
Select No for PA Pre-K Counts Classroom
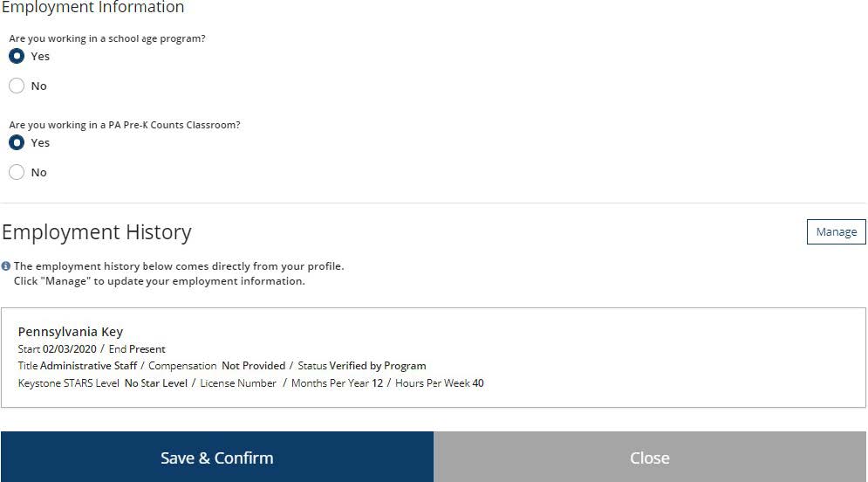point(17,172)
